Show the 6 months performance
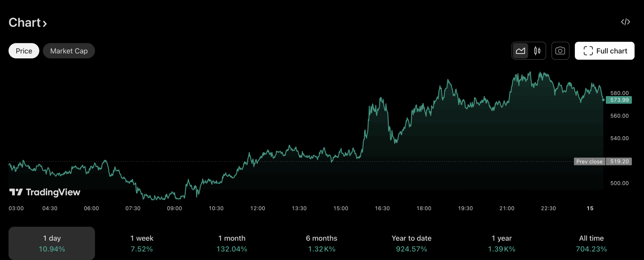 coord(321,243)
